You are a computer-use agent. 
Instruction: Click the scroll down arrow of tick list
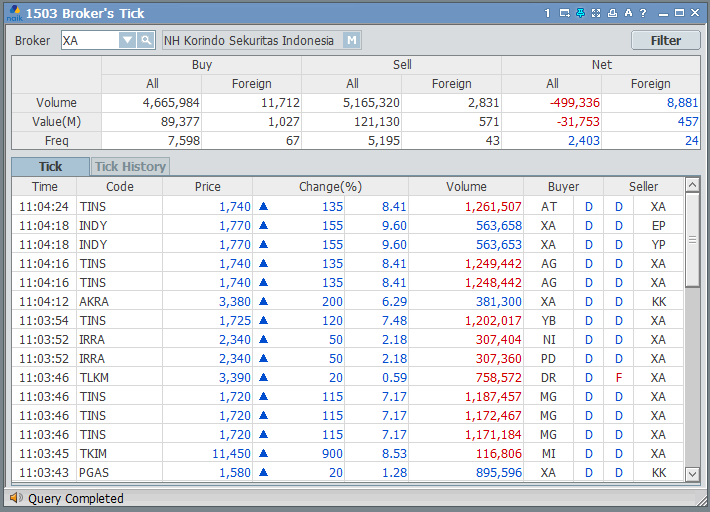pyautogui.click(x=692, y=473)
